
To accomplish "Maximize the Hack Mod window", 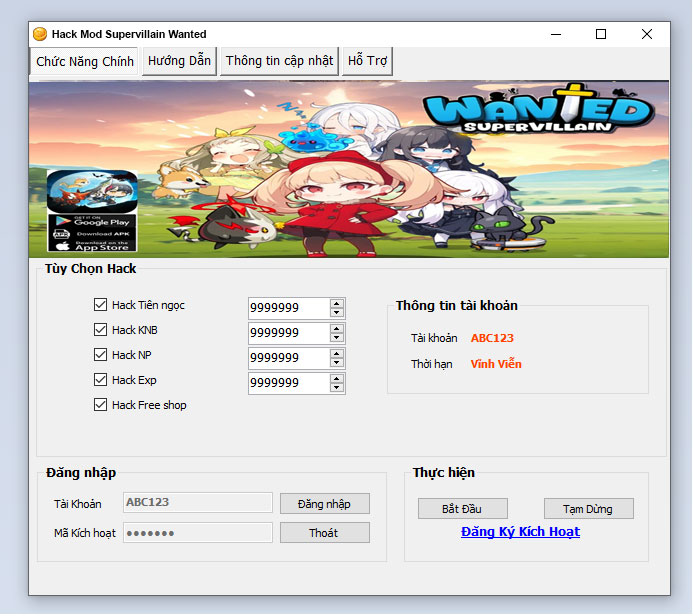I will (601, 34).
